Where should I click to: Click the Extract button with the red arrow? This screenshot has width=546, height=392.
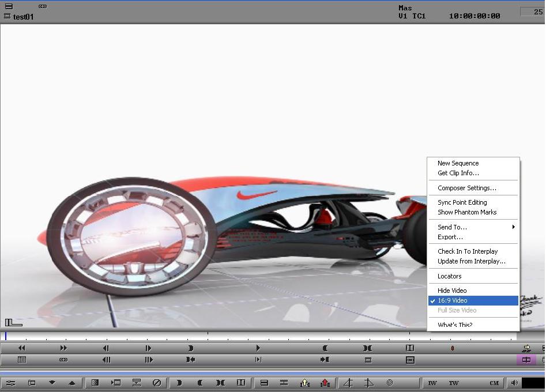click(325, 383)
